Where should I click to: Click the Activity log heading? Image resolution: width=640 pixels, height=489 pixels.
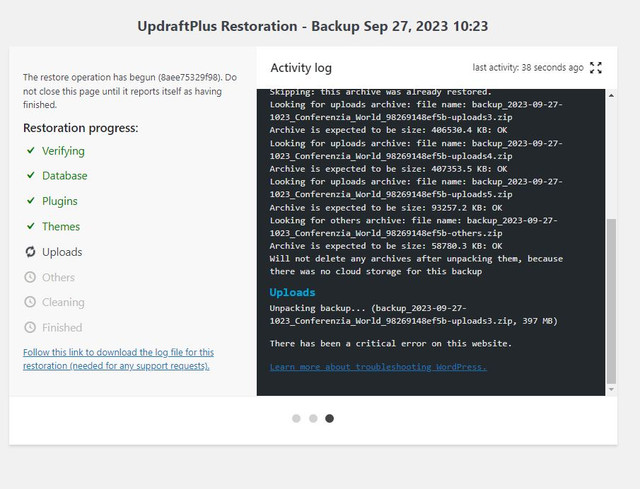(301, 68)
